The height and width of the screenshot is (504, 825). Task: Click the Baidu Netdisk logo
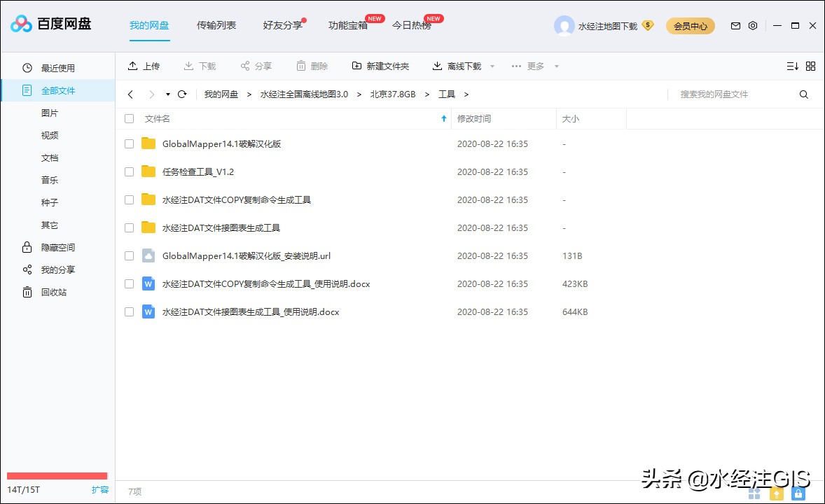pyautogui.click(x=50, y=24)
